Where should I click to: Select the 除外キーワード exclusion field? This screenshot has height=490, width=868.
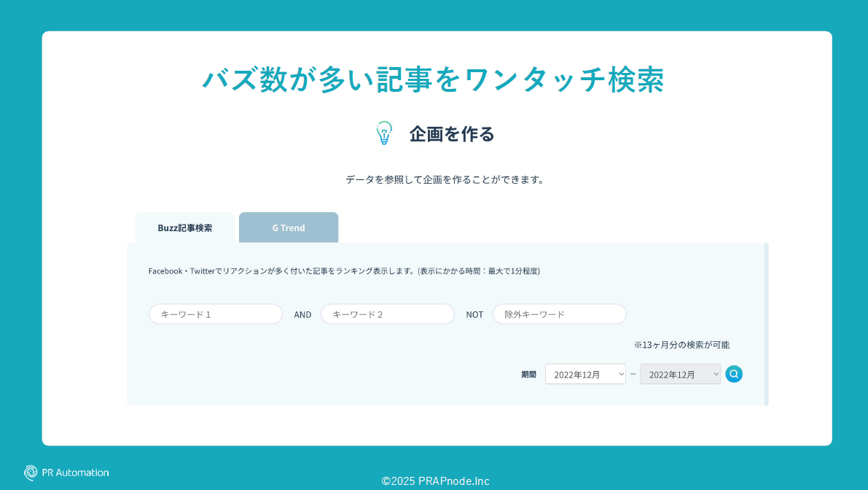(560, 314)
